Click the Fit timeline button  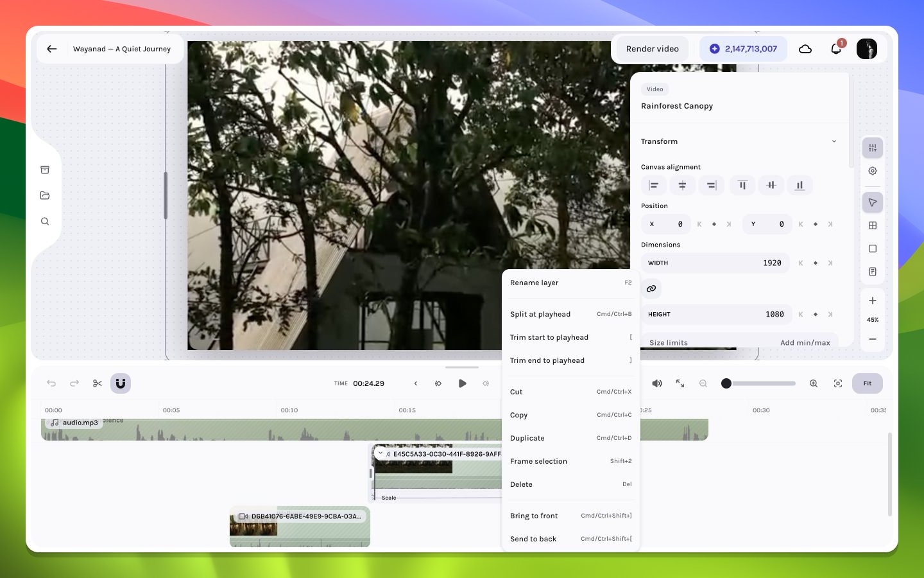coord(868,383)
